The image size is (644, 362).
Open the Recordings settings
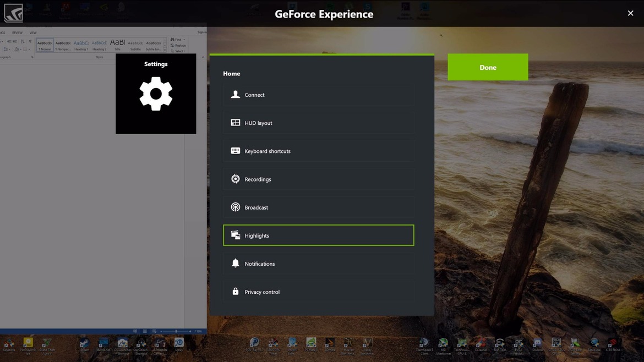(x=318, y=179)
